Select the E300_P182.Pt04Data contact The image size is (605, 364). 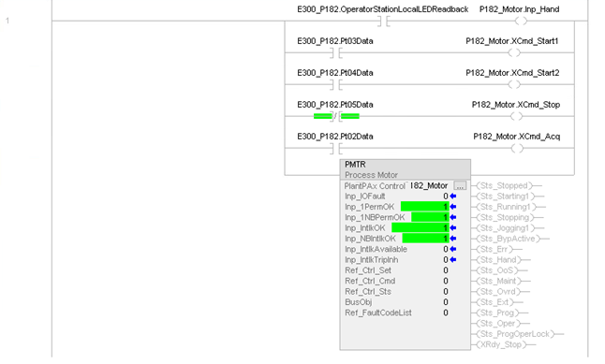coord(336,84)
